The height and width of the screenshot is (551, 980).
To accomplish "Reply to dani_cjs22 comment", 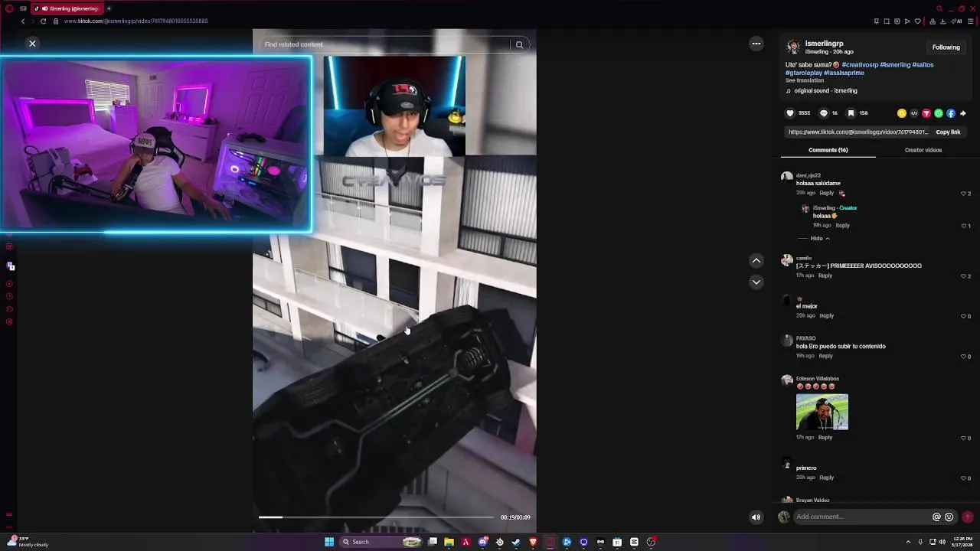I will (826, 193).
